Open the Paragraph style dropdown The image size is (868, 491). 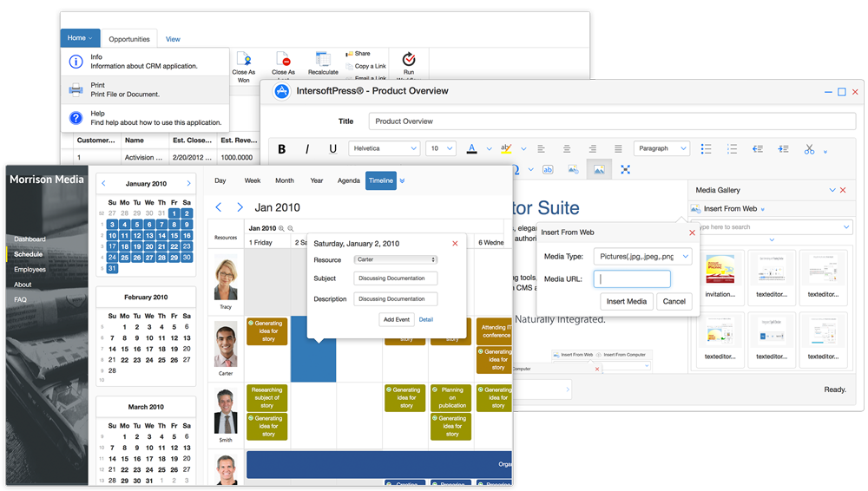[661, 149]
